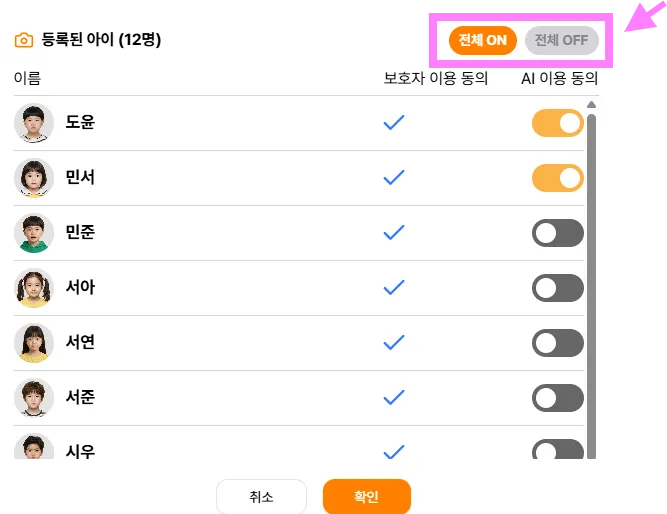Viewport: 667px width, 514px height.
Task: Click 서아's avatar picture
Action: (34, 288)
